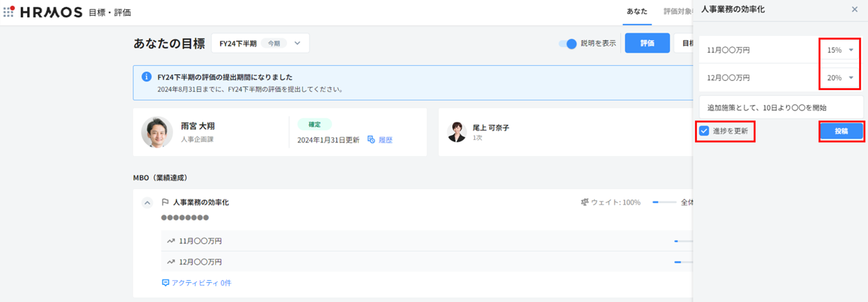The height and width of the screenshot is (302, 868).
Task: Switch to the あなた tab
Action: (x=637, y=11)
